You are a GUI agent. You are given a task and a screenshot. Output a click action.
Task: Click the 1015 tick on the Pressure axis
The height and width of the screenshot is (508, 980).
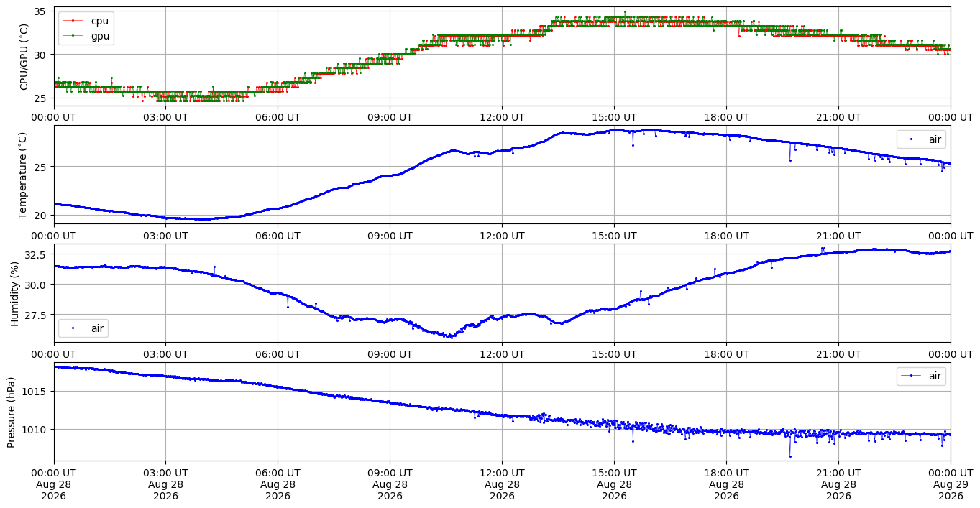click(x=36, y=392)
